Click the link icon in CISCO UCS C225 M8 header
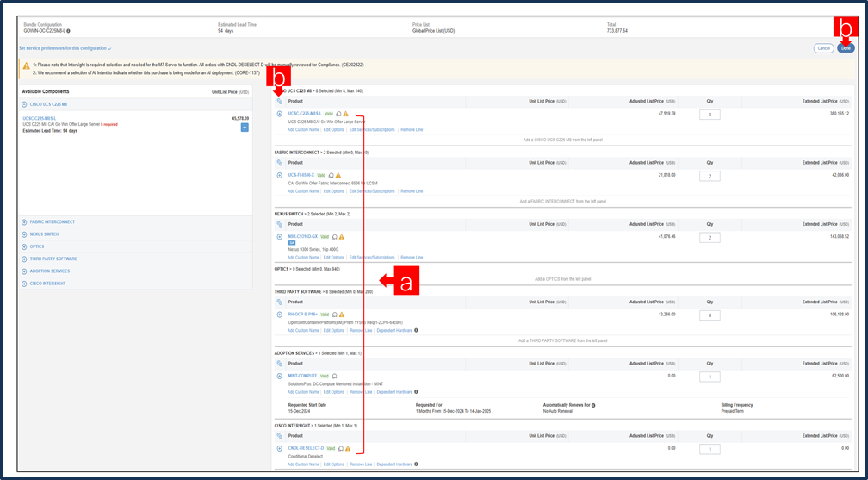 coord(280,102)
